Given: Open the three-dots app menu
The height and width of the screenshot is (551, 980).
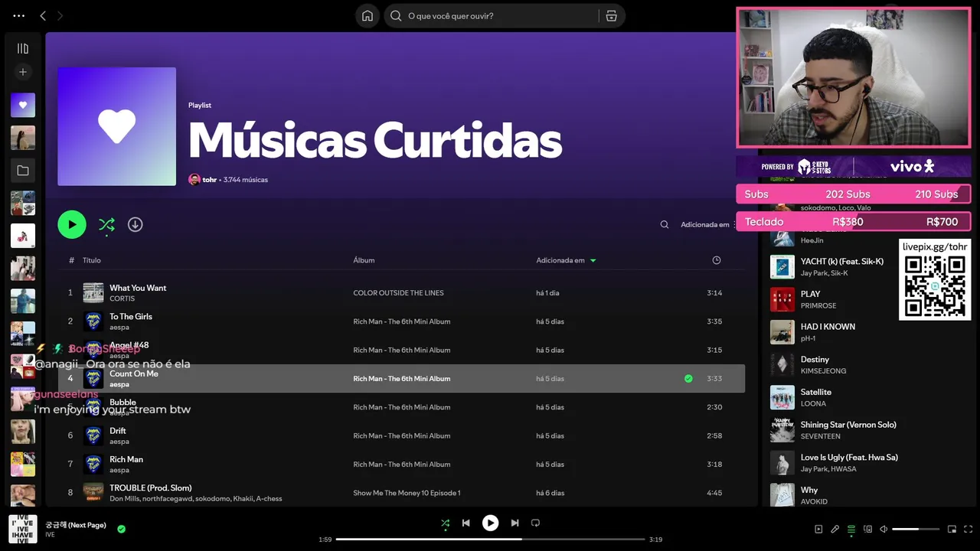Looking at the screenshot, I should (x=19, y=15).
